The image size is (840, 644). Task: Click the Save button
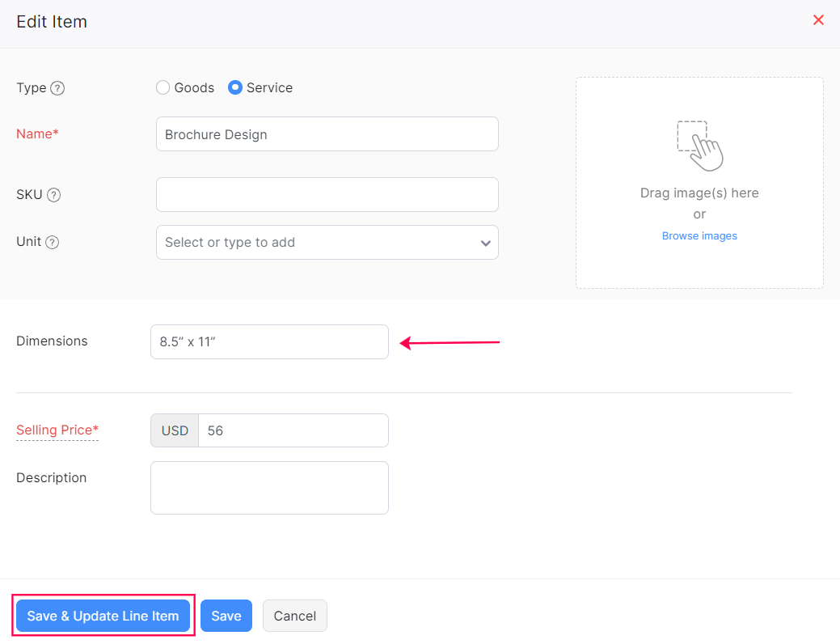click(x=226, y=616)
